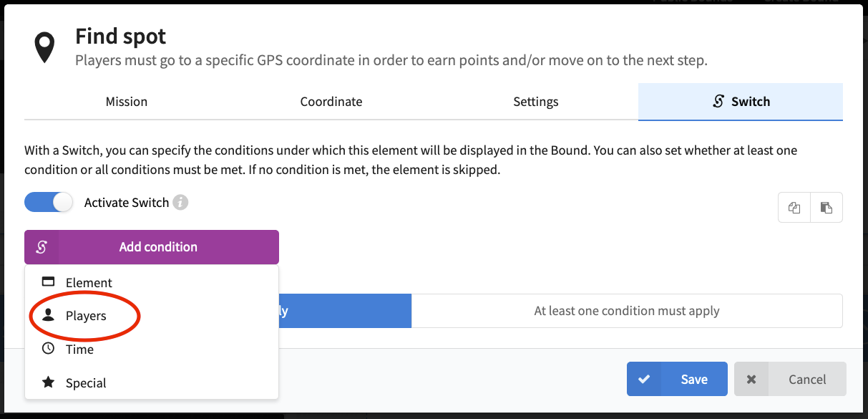Select At least one condition must apply
Screen dimensions: 868x419
[x=627, y=311]
